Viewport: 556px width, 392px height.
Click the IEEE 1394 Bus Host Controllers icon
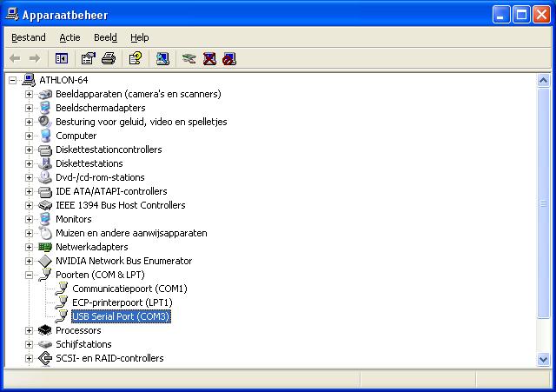click(x=45, y=205)
